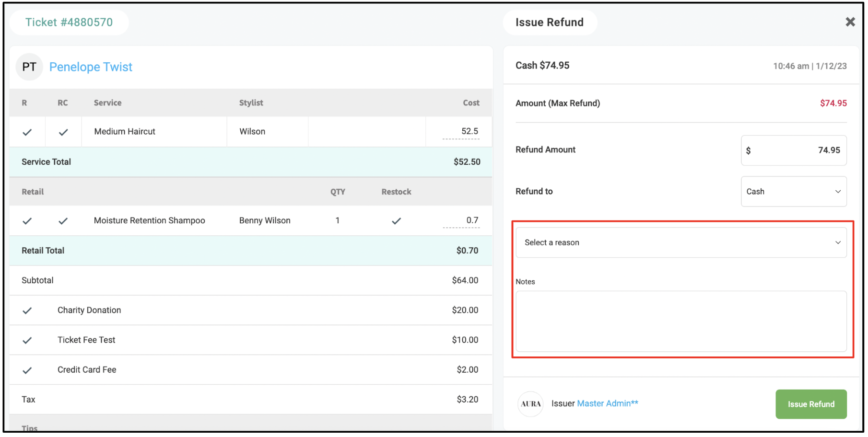Click the Ticket #4880570 label
868x437 pixels.
69,23
